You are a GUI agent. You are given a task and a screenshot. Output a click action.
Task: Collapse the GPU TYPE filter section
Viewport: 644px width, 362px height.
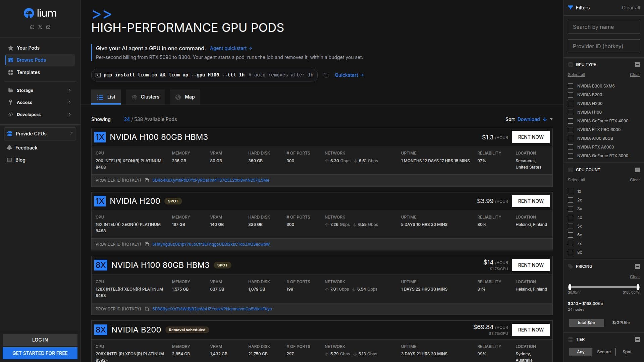point(637,65)
